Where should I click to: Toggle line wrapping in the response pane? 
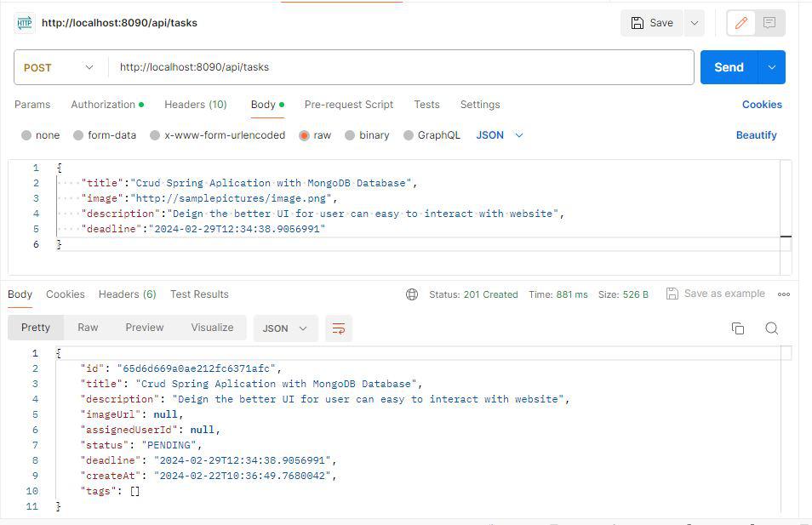tap(339, 328)
